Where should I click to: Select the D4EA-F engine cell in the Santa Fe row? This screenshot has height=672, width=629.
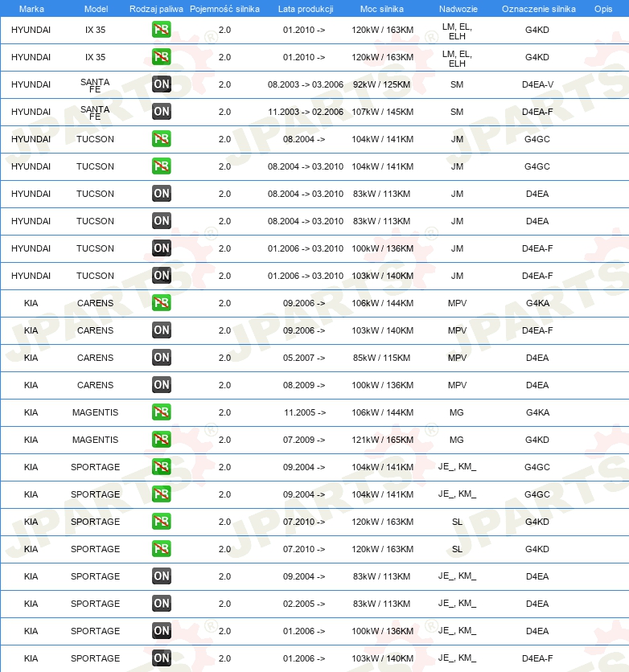click(537, 112)
